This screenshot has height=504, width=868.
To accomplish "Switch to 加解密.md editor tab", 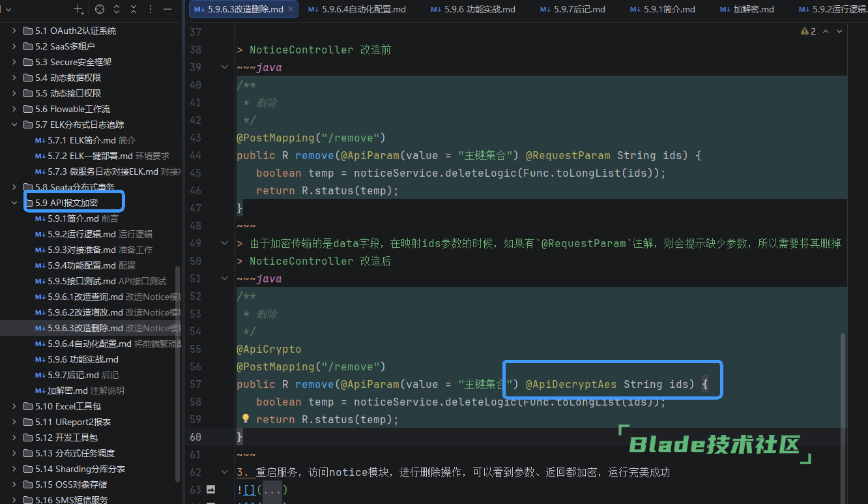I will coord(747,9).
